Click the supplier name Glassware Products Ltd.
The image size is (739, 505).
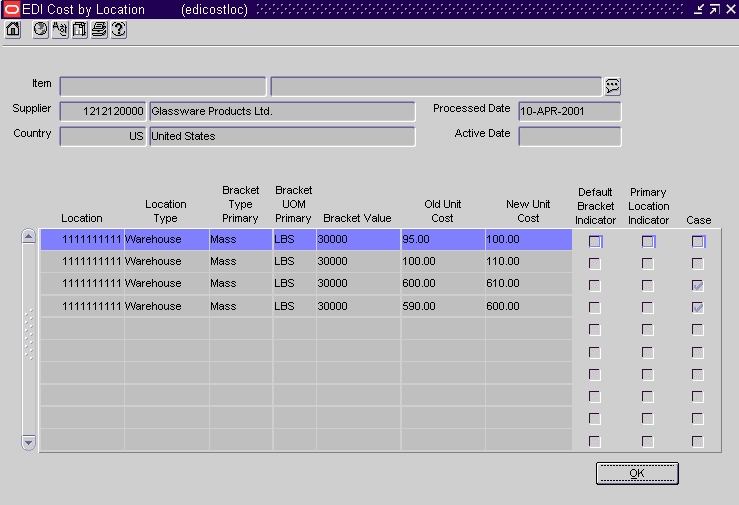click(x=282, y=111)
